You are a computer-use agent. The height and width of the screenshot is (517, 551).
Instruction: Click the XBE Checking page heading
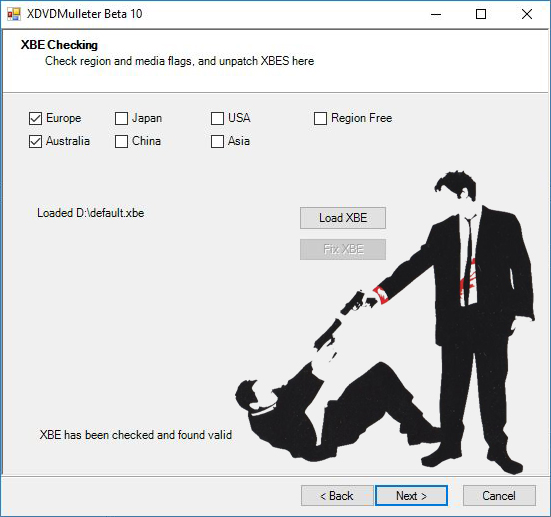59,45
